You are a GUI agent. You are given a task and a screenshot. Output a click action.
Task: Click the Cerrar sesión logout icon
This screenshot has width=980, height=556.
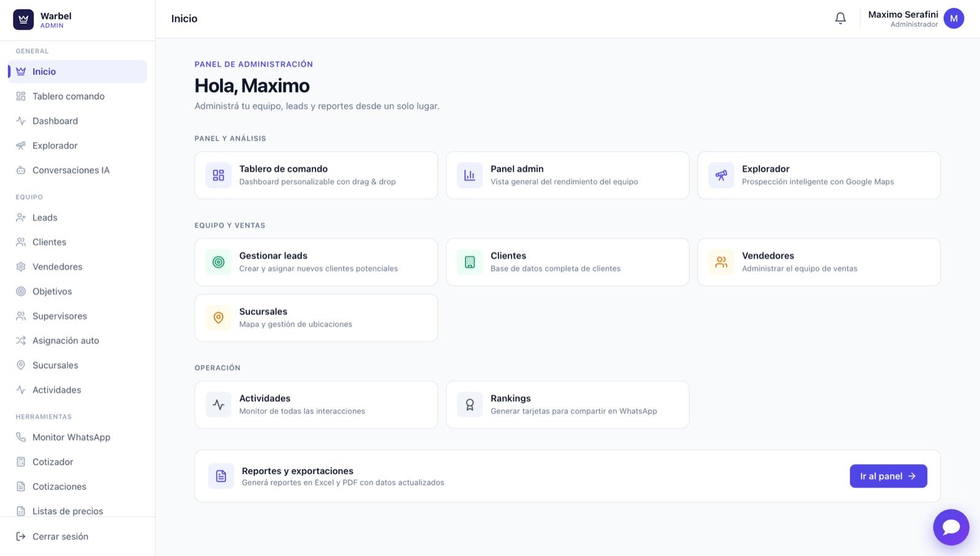click(21, 536)
